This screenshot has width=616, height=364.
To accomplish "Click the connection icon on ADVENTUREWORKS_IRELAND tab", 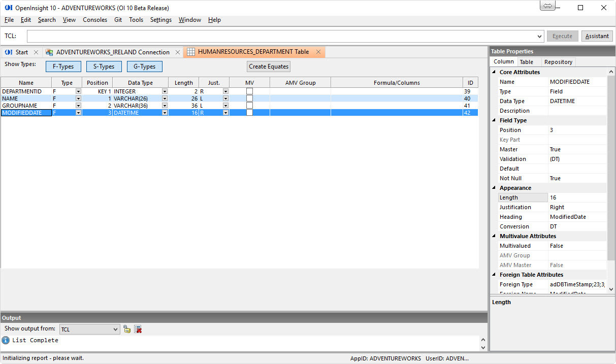I will coord(49,52).
